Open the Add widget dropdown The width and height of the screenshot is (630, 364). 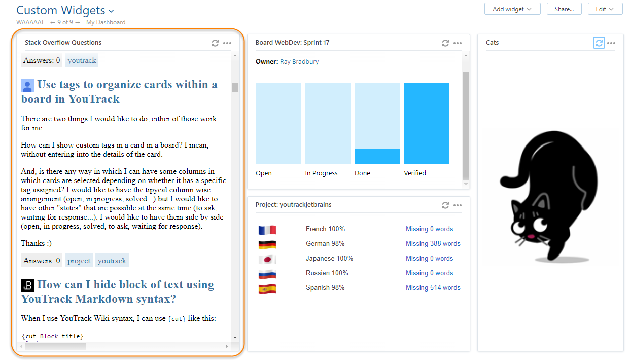pos(512,9)
